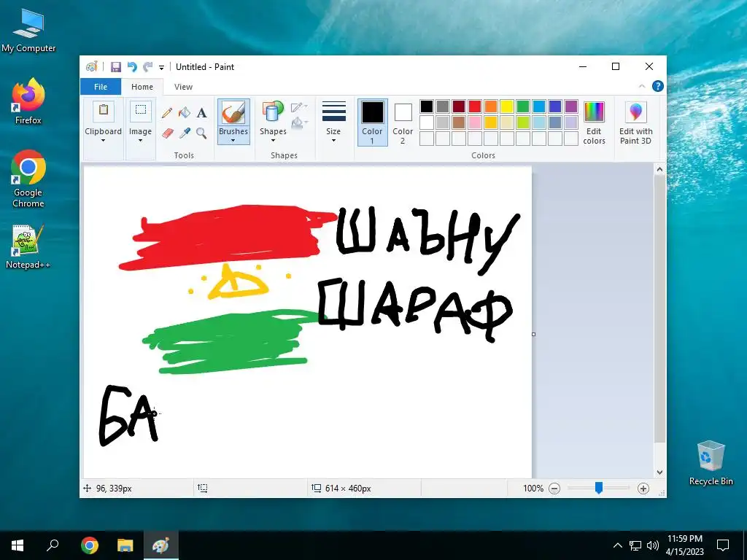Viewport: 747px width, 560px height.
Task: Expand the Clipboard dropdown arrow
Action: pos(103,141)
